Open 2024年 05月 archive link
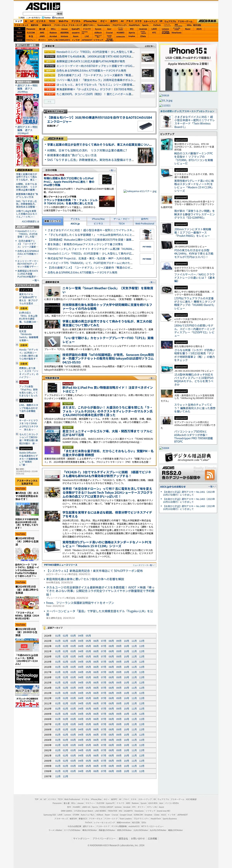 pos(88,636)
